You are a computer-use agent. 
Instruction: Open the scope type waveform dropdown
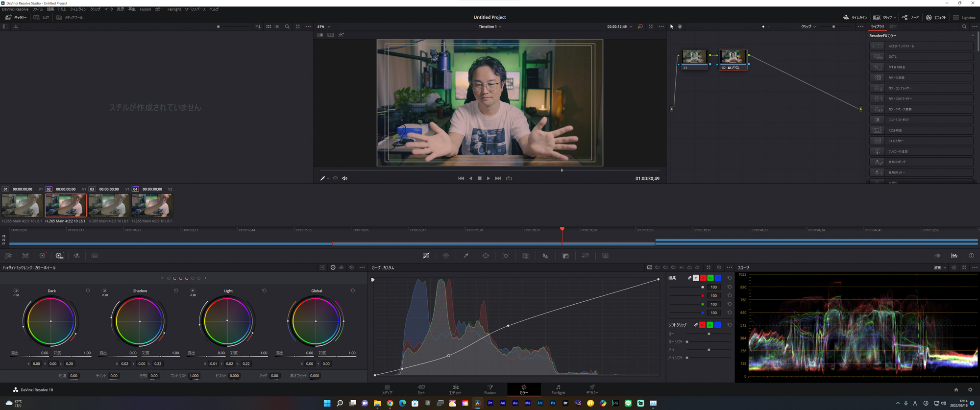(x=939, y=267)
